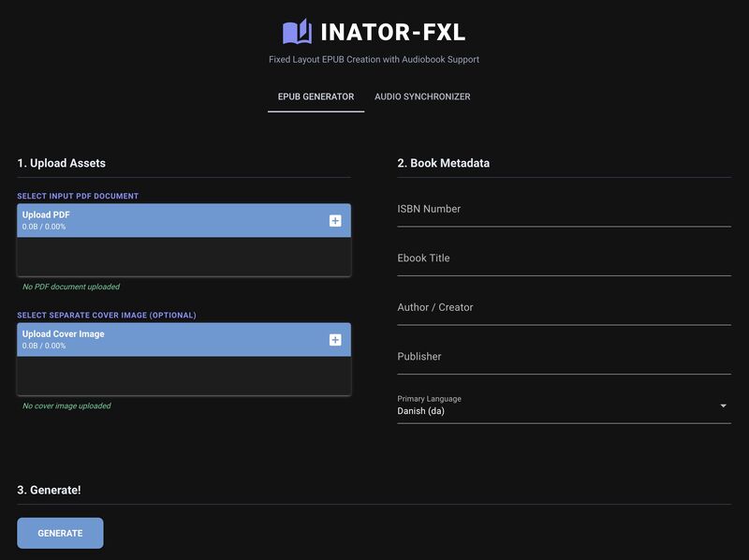749x560 pixels.
Task: Open the Primary Language dropdown arrow
Action: tap(723, 405)
